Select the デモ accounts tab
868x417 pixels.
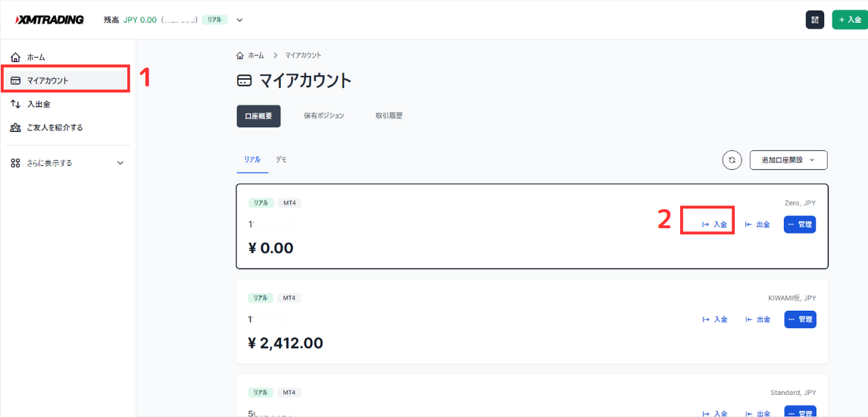pyautogui.click(x=281, y=160)
